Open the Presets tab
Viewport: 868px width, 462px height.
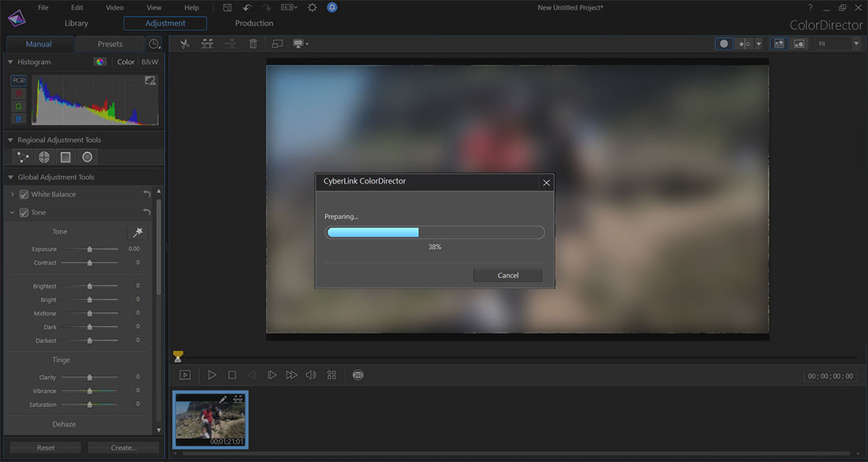coord(110,43)
